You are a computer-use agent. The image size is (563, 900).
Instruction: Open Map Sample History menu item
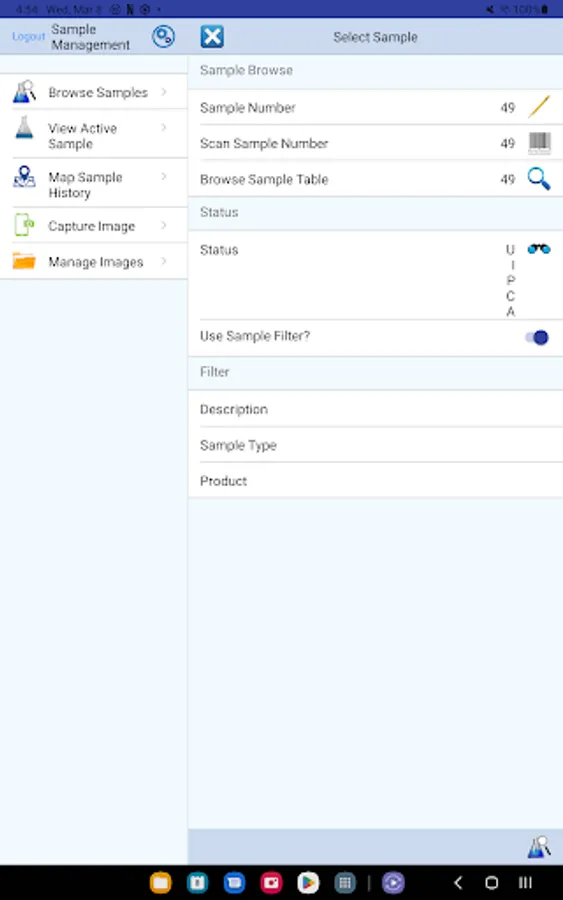point(94,184)
